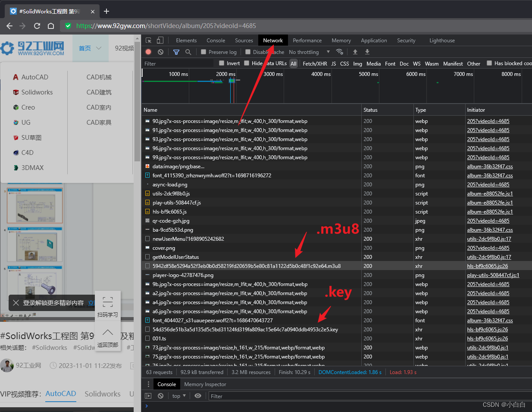Click the first drawing thumbnail in the page list
Image resolution: width=532 pixels, height=412 pixels.
(x=35, y=205)
